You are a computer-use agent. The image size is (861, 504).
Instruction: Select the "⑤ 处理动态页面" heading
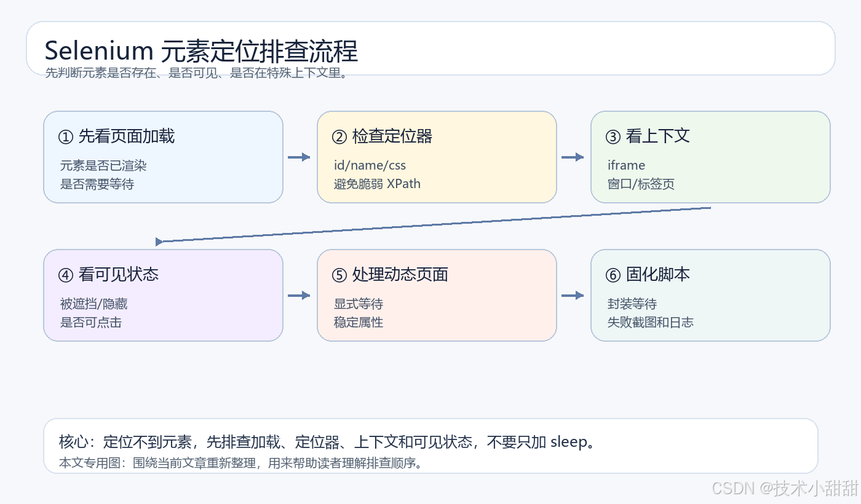(390, 275)
